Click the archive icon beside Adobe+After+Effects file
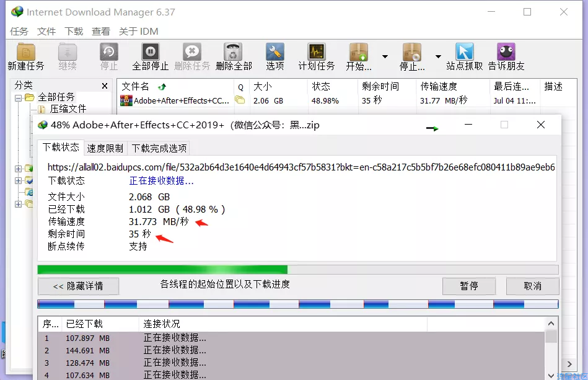588x380 pixels. coord(126,100)
